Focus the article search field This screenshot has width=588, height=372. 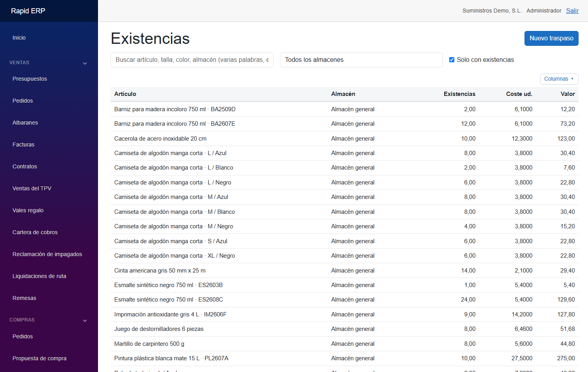click(192, 60)
